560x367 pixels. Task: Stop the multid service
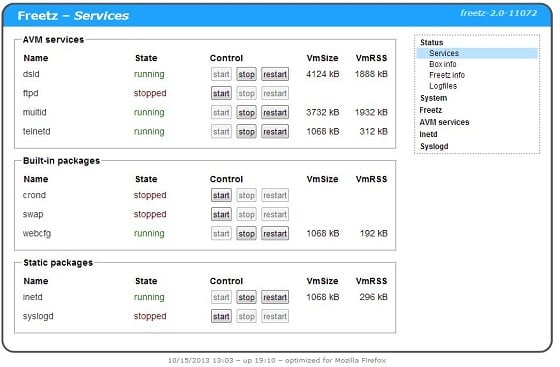pos(246,112)
